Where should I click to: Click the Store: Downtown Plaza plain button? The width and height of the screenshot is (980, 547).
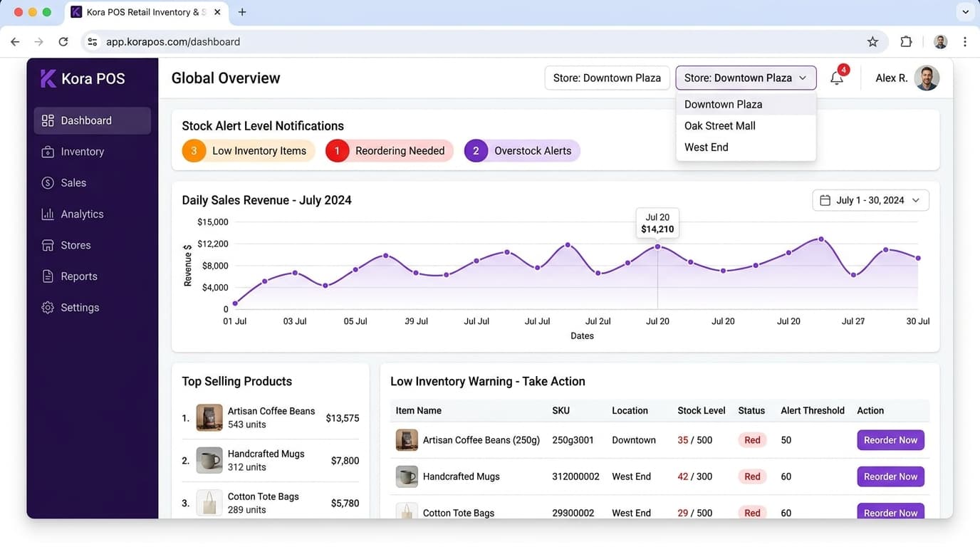point(608,78)
